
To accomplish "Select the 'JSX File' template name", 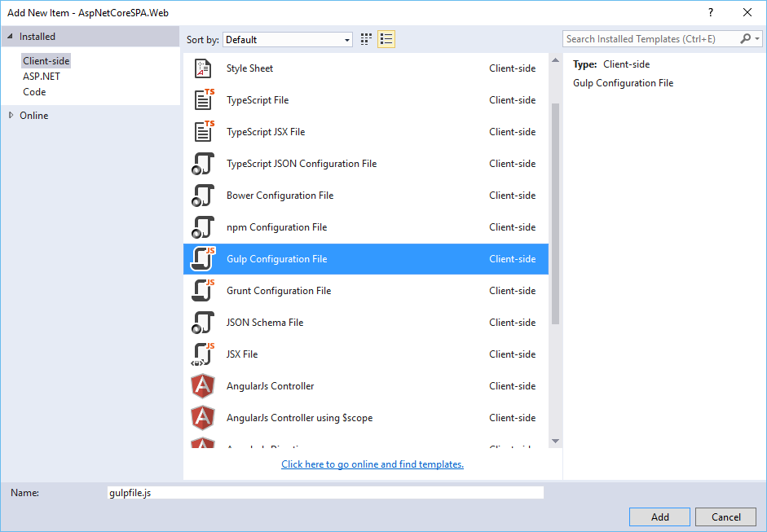I will [241, 354].
